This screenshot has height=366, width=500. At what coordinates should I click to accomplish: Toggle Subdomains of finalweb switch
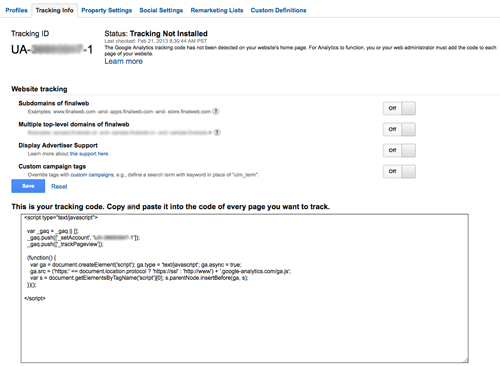pos(399,108)
